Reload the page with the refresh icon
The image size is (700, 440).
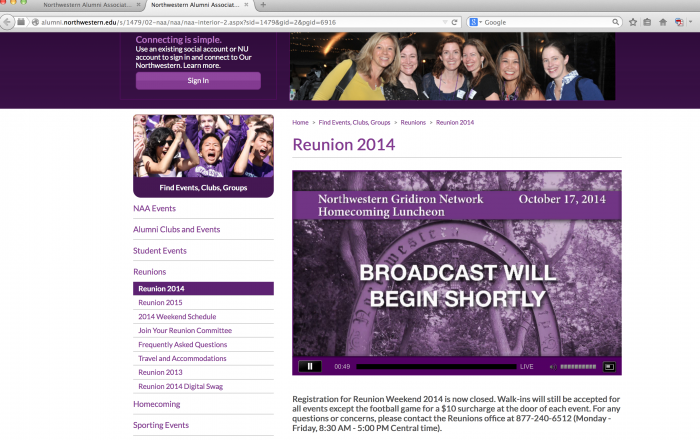pyautogui.click(x=454, y=22)
